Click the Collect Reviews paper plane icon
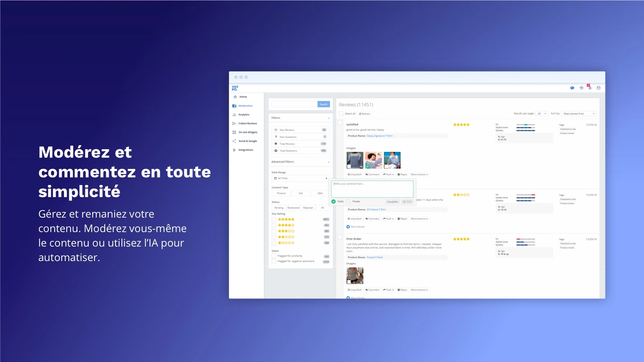 coord(234,123)
